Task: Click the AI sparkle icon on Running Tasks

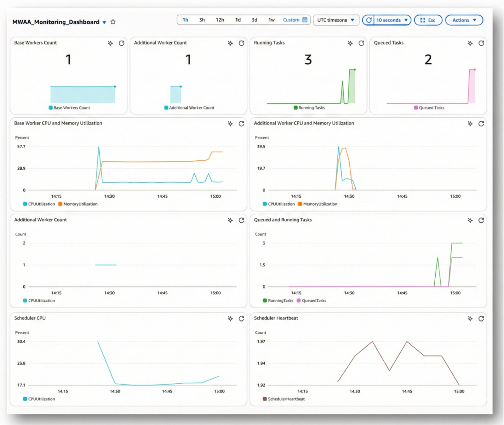Action: [350, 43]
